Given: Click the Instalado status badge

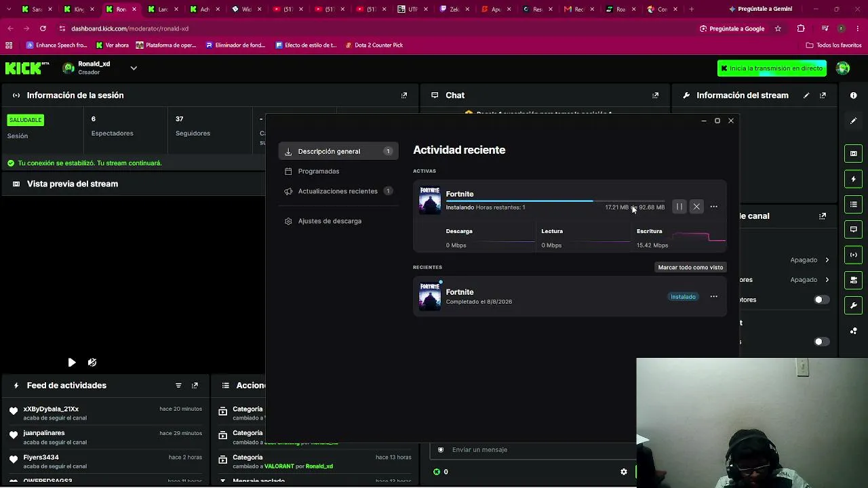Looking at the screenshot, I should (x=683, y=297).
